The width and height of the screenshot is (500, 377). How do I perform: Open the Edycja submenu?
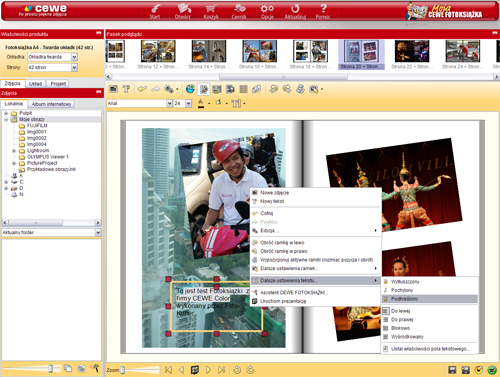click(x=316, y=231)
